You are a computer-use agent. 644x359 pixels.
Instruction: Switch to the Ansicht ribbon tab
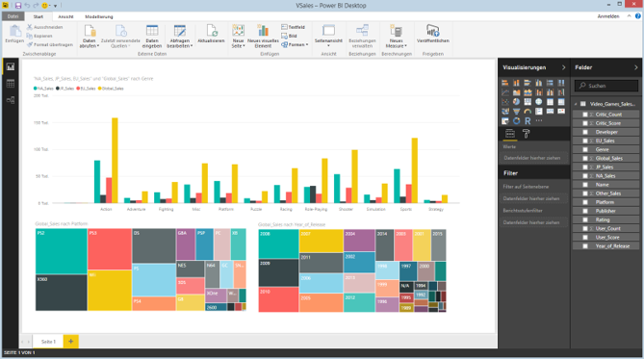65,16
